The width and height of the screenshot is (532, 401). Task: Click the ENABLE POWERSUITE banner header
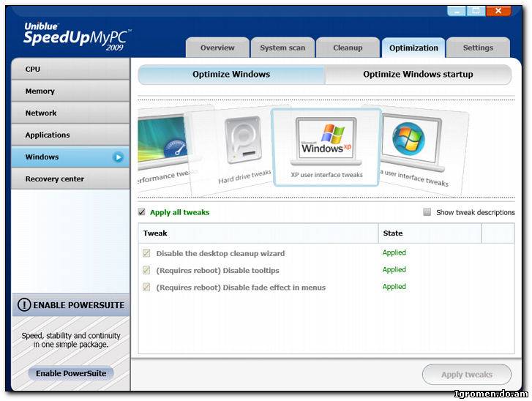tap(70, 305)
